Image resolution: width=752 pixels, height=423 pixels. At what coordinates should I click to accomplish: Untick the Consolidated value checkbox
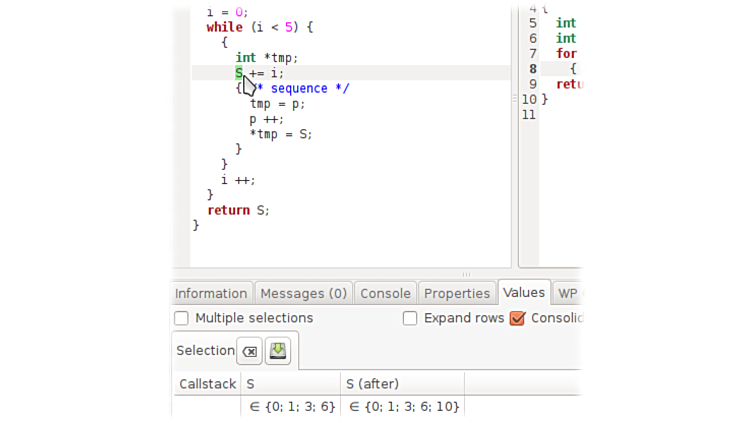tap(517, 318)
